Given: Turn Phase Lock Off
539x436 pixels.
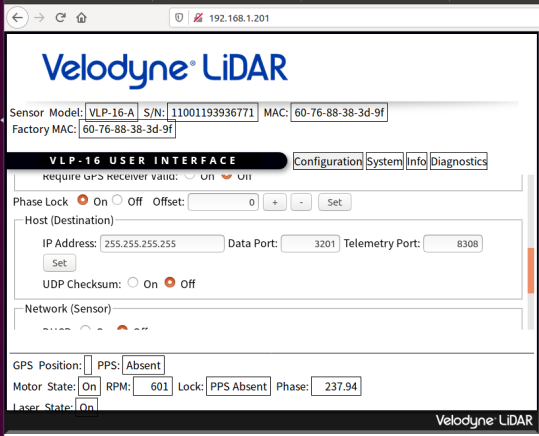Looking at the screenshot, I should click(117, 200).
